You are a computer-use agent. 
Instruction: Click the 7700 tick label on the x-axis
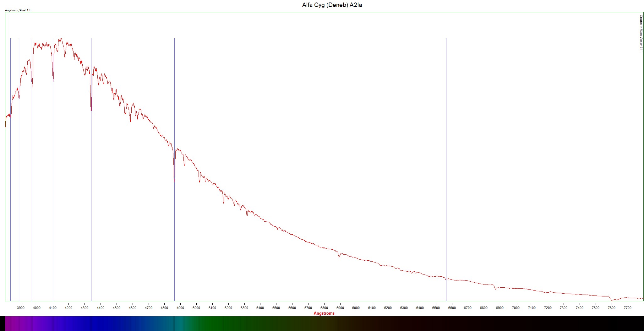pyautogui.click(x=627, y=308)
